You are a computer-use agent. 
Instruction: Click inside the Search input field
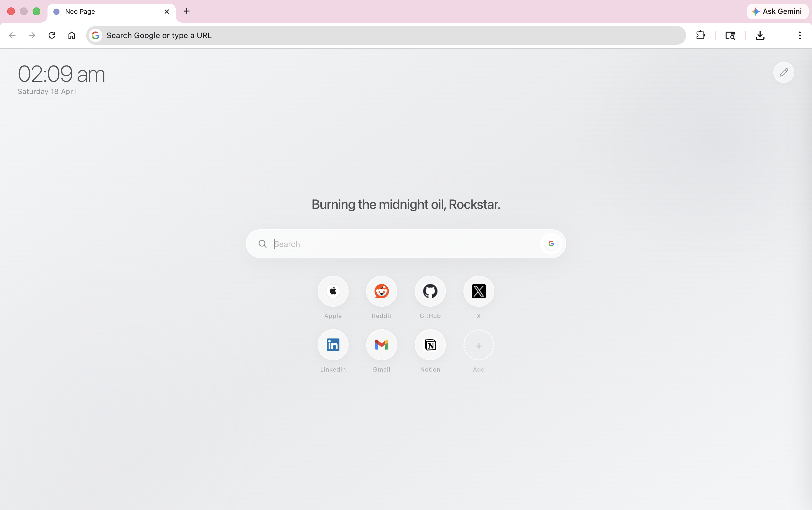(x=371, y=243)
